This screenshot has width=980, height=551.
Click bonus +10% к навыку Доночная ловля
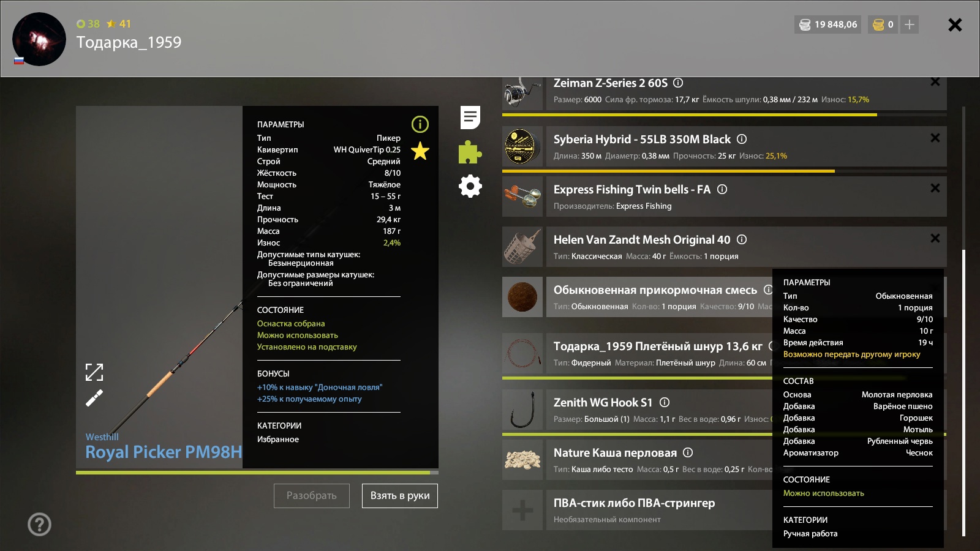[320, 387]
